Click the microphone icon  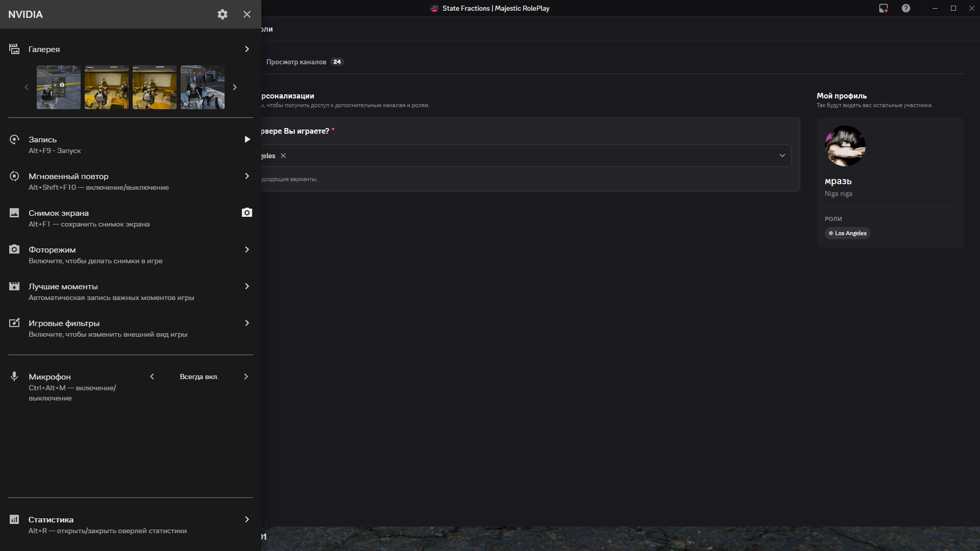click(x=14, y=377)
